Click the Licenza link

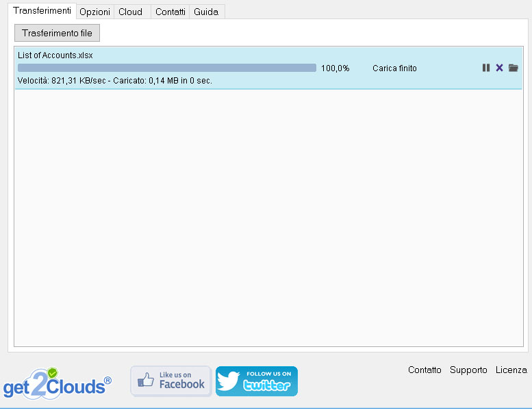[x=511, y=370]
